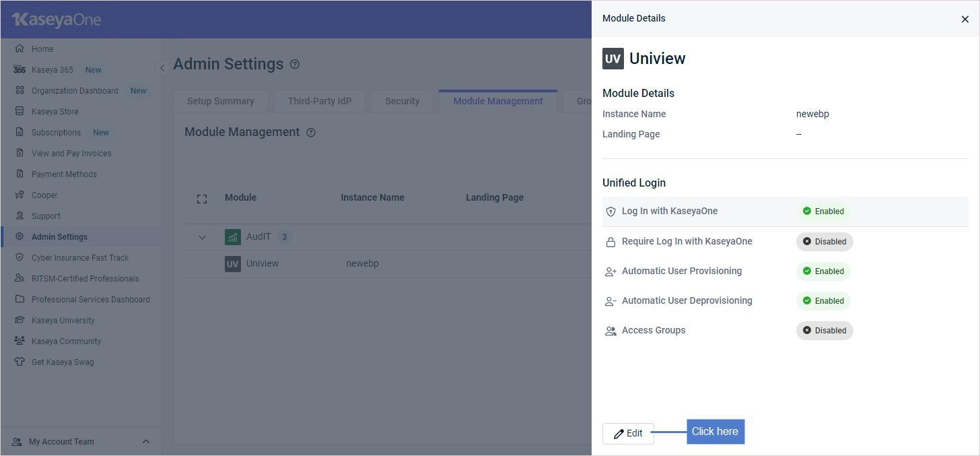The width and height of the screenshot is (980, 456).
Task: Go to Home in the sidebar
Action: point(42,48)
